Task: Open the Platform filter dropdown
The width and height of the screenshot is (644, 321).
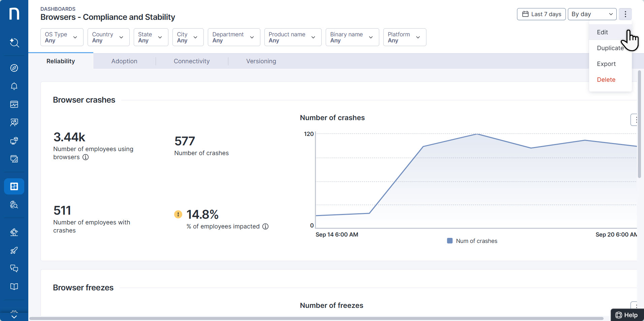Action: click(404, 37)
